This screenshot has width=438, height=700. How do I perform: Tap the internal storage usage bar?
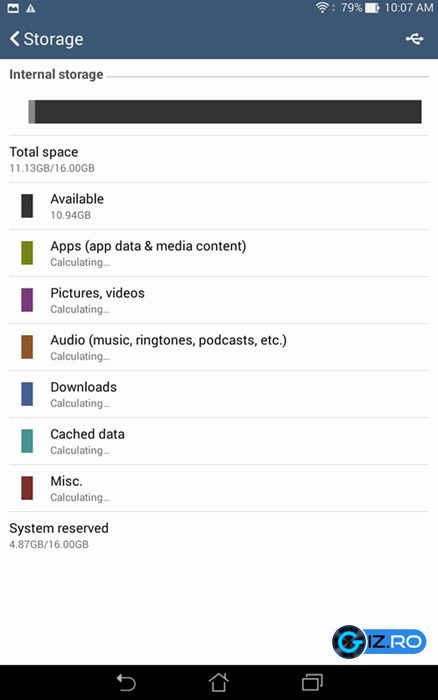click(x=225, y=112)
